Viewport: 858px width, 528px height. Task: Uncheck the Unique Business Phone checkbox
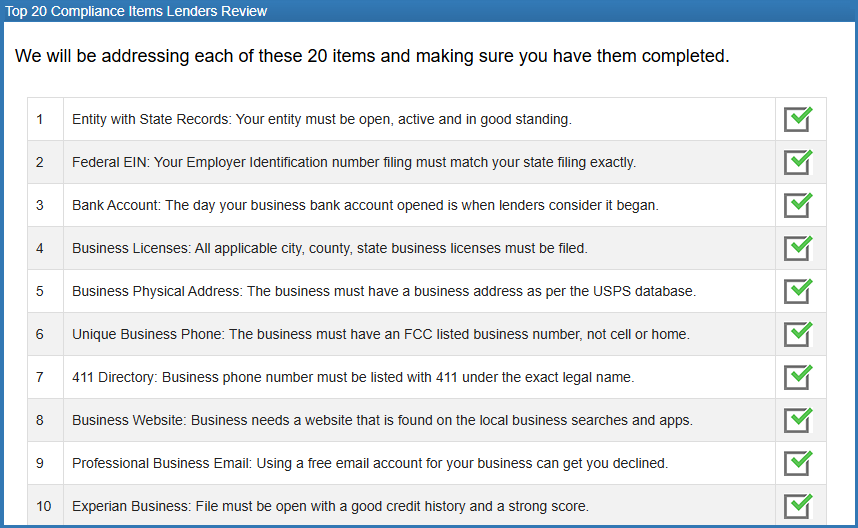pos(797,334)
